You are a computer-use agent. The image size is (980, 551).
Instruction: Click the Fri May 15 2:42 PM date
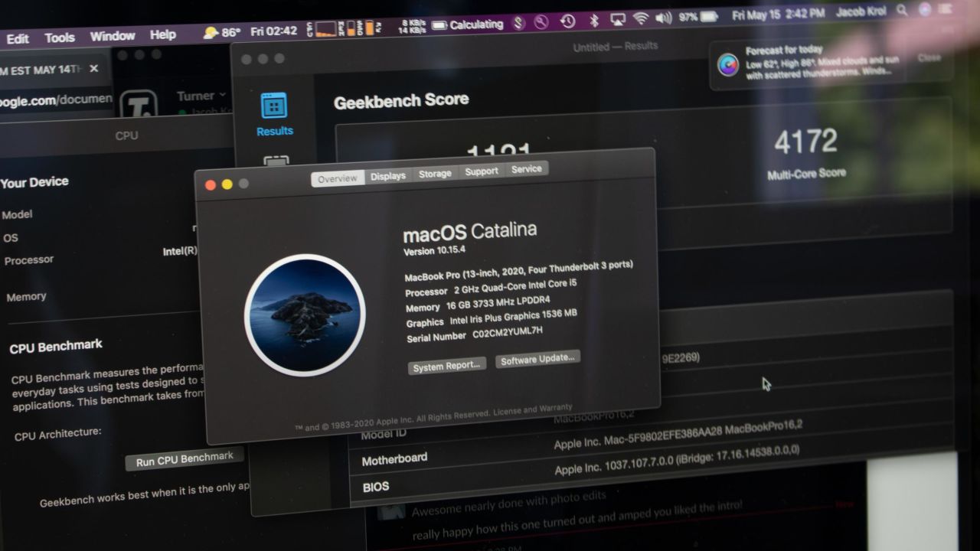coord(778,14)
